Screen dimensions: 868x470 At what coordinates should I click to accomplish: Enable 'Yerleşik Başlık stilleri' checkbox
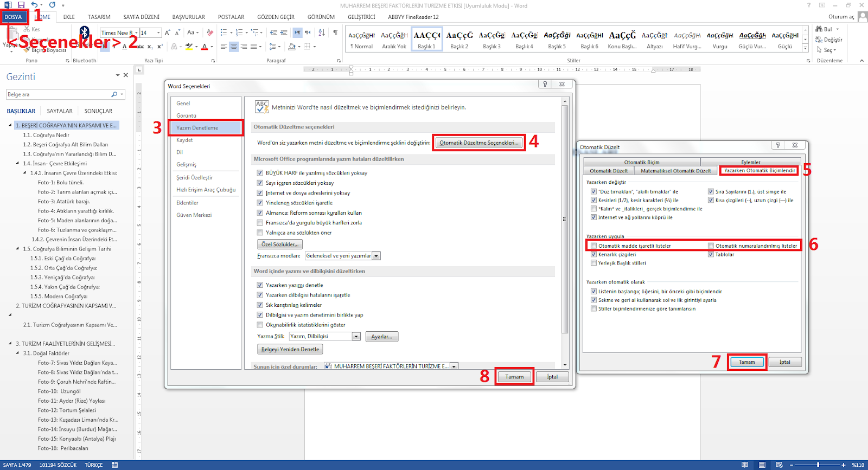[593, 263]
